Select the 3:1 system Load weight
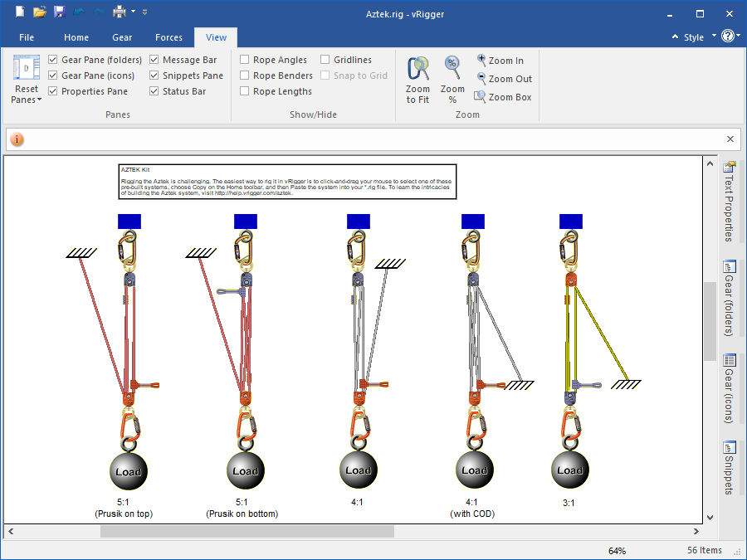This screenshot has width=747, height=560. point(569,470)
